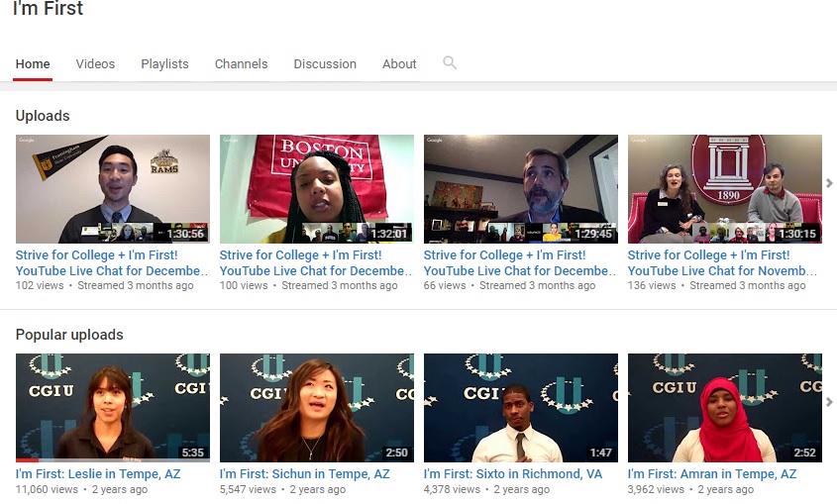Click the 1:32:01 duration badge
The image size is (837, 504).
pos(389,234)
